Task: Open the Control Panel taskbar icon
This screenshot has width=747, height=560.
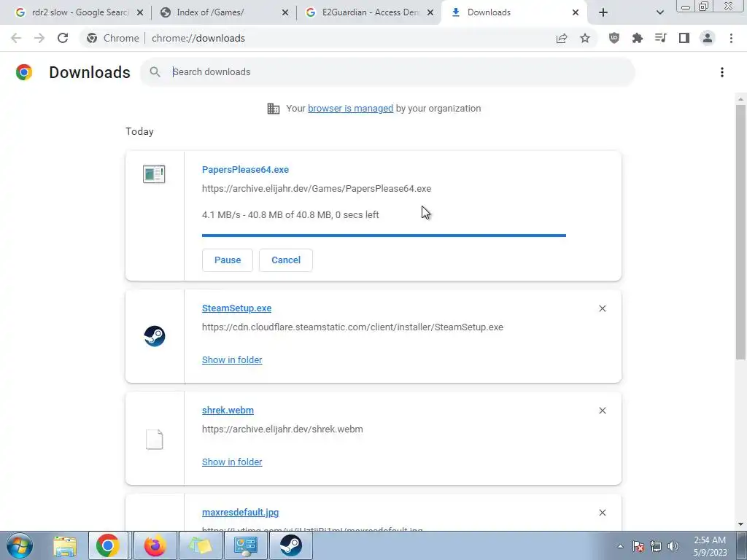Action: point(246,545)
